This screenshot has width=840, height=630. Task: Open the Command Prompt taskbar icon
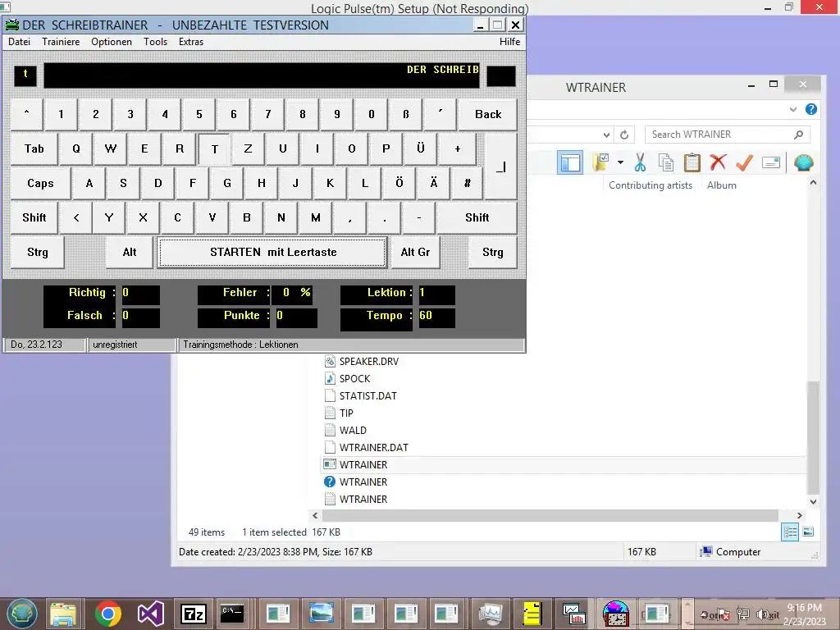coord(232,614)
